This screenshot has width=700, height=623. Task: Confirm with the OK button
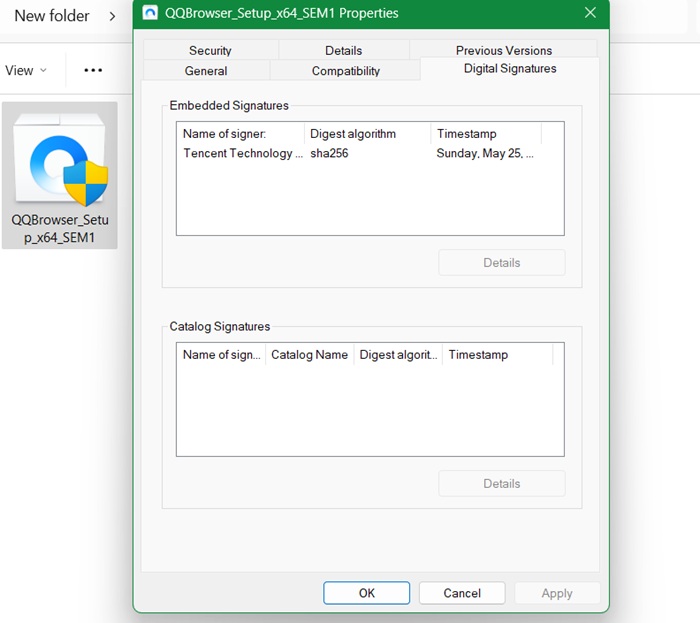click(367, 593)
